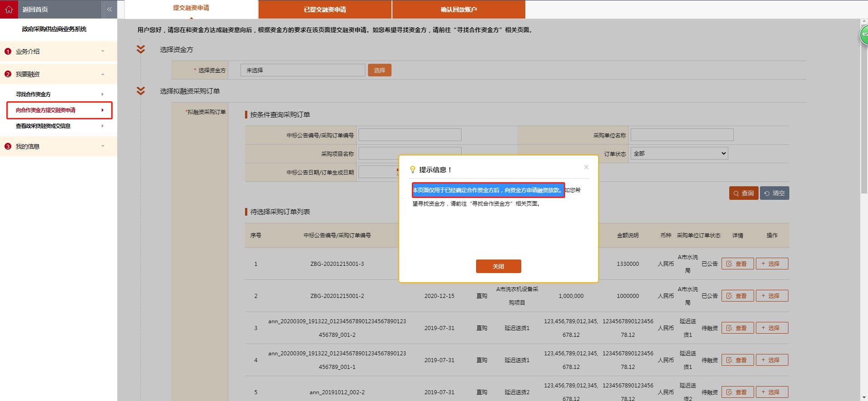Screen dimensions: 868x401
Task: Click the 1,000,000 amount cell
Action: pyautogui.click(x=571, y=296)
